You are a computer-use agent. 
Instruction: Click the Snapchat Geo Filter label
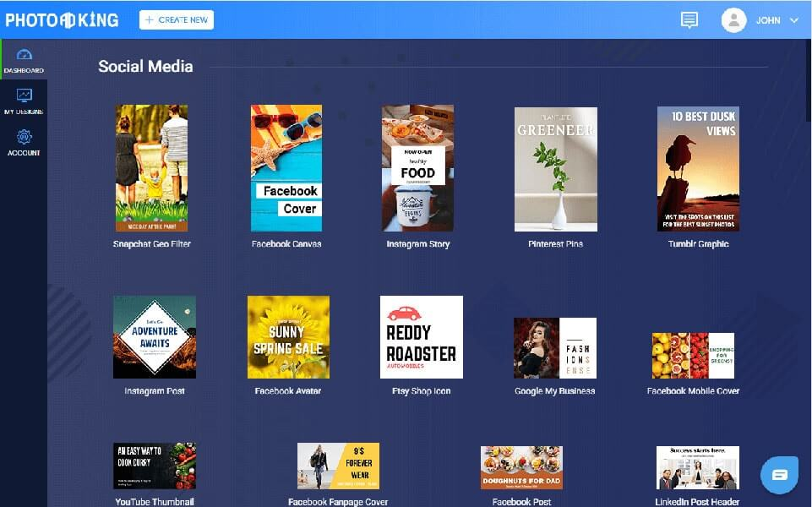152,244
